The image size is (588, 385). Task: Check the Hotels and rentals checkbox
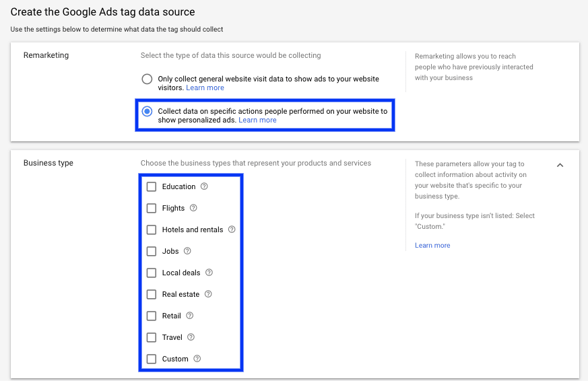(x=152, y=230)
